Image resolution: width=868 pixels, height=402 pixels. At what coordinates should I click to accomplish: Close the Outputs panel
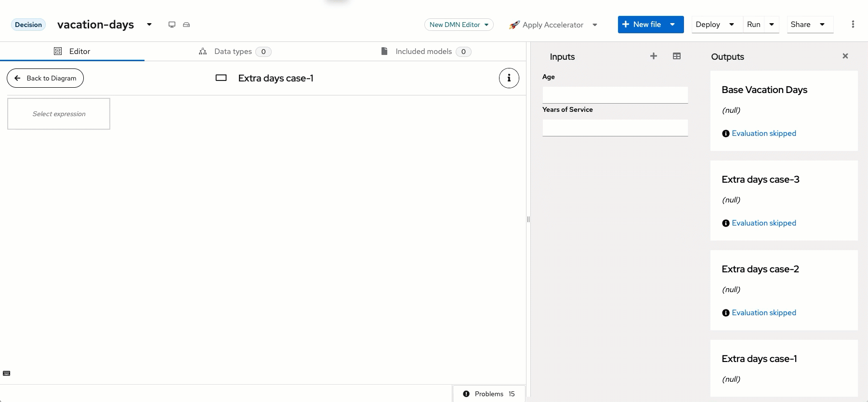coord(845,56)
